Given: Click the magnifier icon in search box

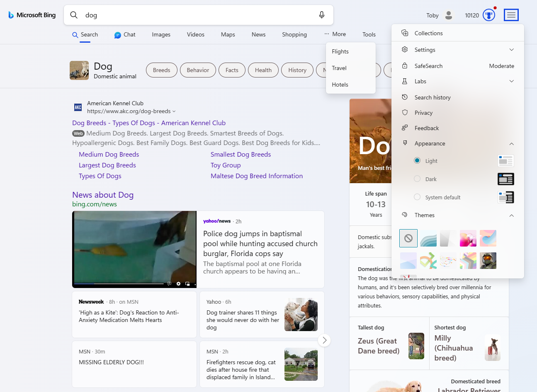Looking at the screenshot, I should click(74, 15).
